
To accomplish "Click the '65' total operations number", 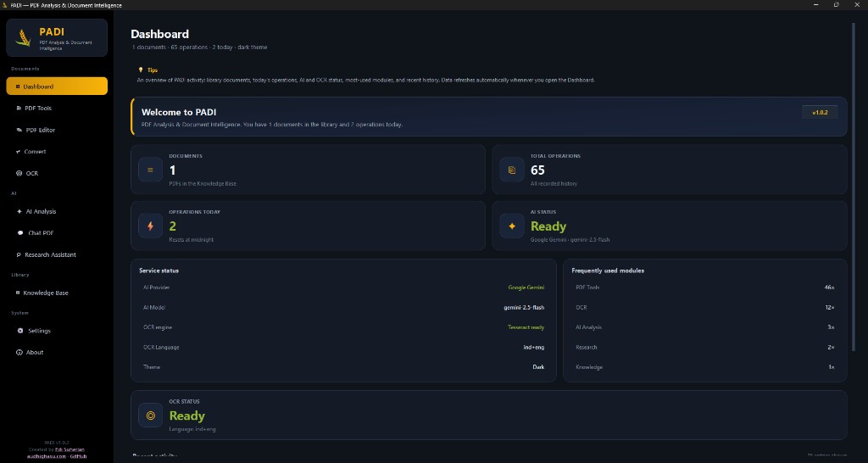I will click(537, 170).
